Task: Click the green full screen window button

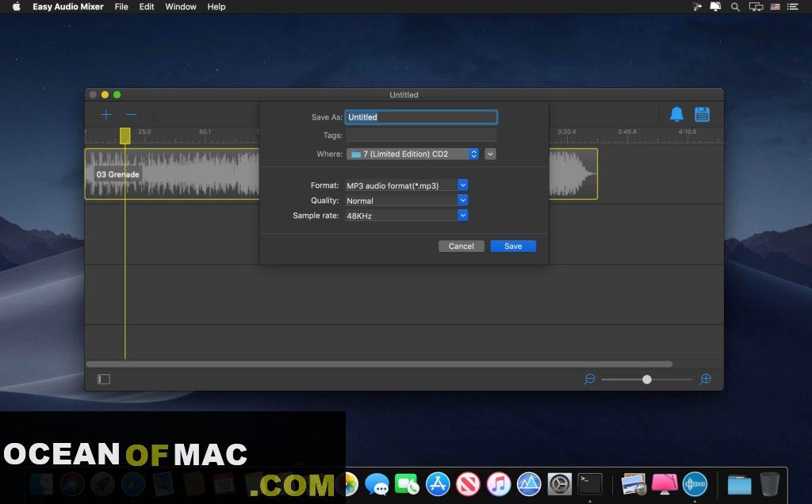Action: coord(117,94)
